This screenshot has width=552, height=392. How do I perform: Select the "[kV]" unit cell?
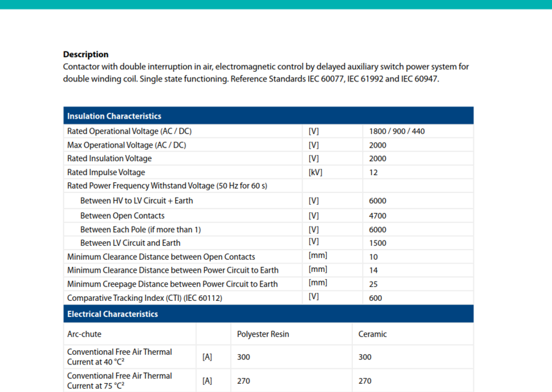click(x=315, y=173)
